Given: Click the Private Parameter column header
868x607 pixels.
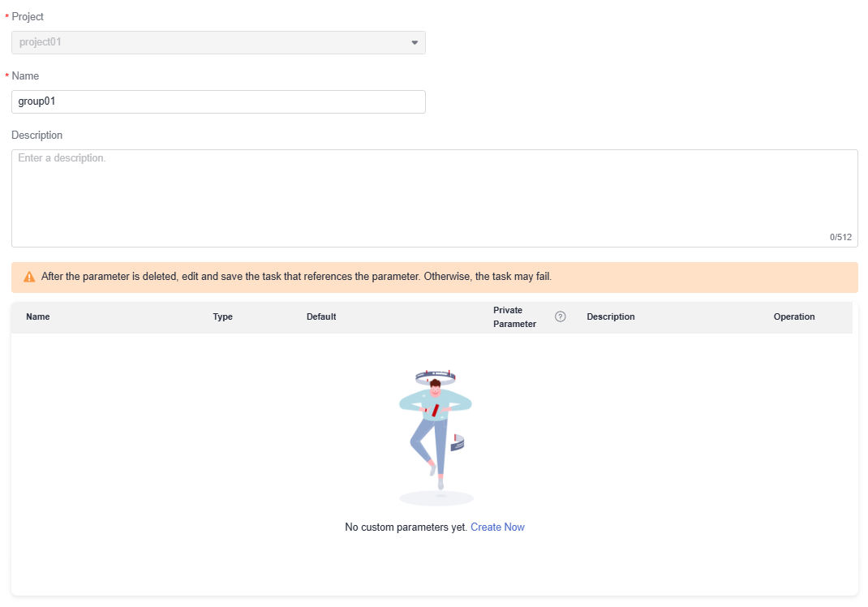Looking at the screenshot, I should click(x=514, y=316).
